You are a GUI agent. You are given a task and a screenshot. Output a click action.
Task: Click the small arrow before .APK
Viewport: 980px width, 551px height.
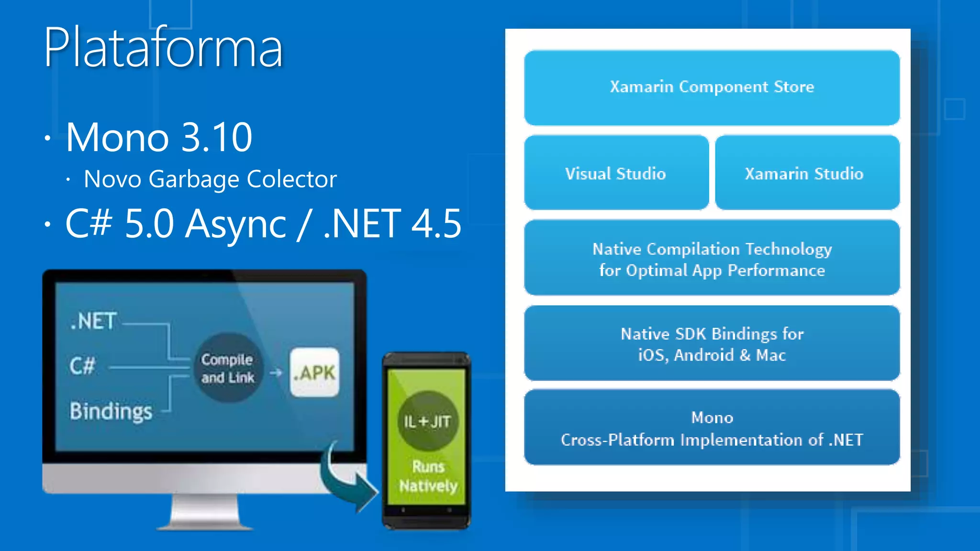pos(276,373)
